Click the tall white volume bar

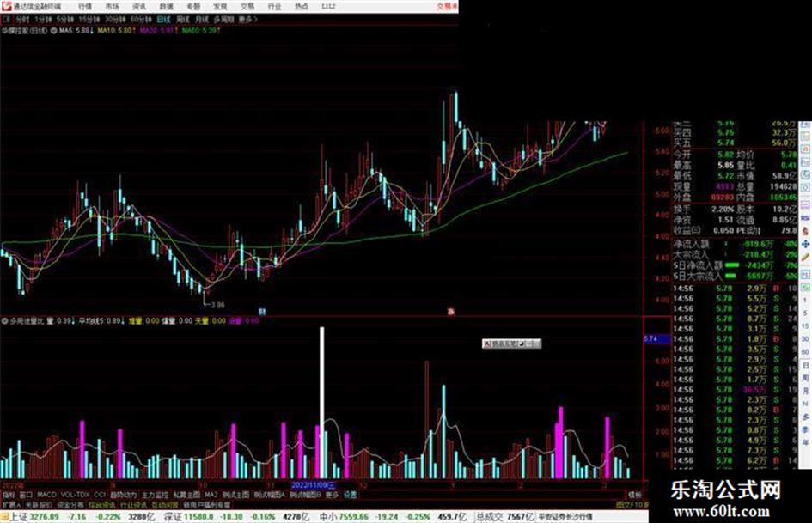click(x=321, y=403)
